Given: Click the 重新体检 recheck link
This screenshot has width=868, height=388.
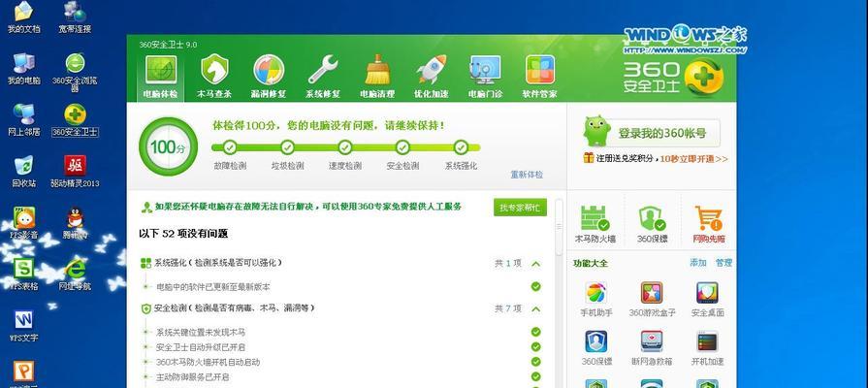Looking at the screenshot, I should pyautogui.click(x=527, y=175).
